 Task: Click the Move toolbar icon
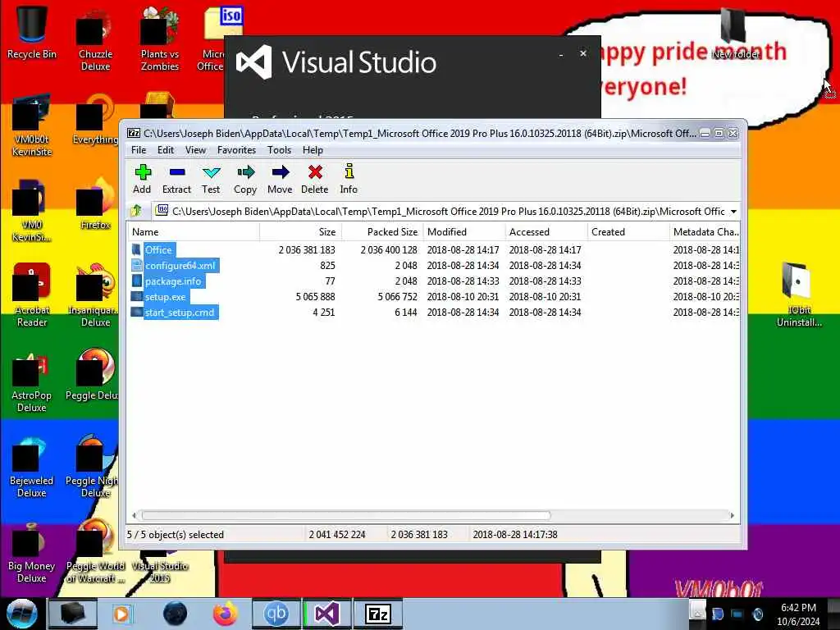(281, 179)
